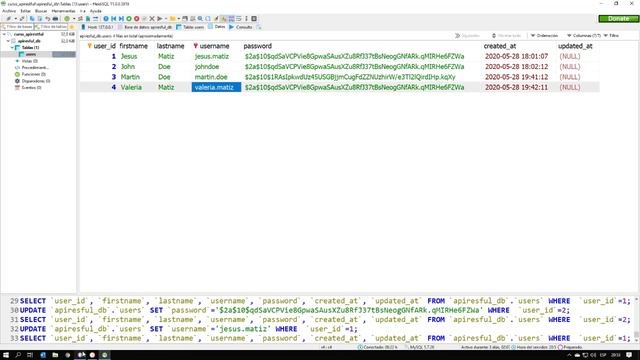
Task: Switch to Base de datos tab
Action: coord(145,27)
